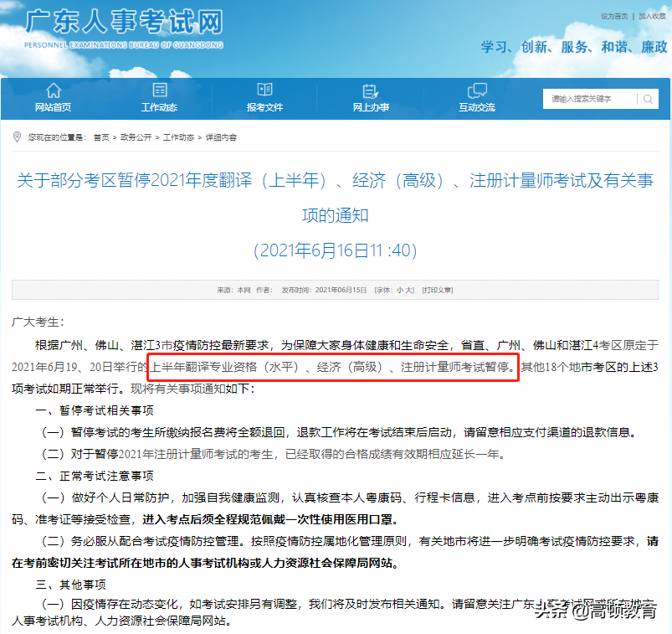Select the 工作动态 clipboard icon
Viewport: 672px width, 634px height.
coord(159,90)
